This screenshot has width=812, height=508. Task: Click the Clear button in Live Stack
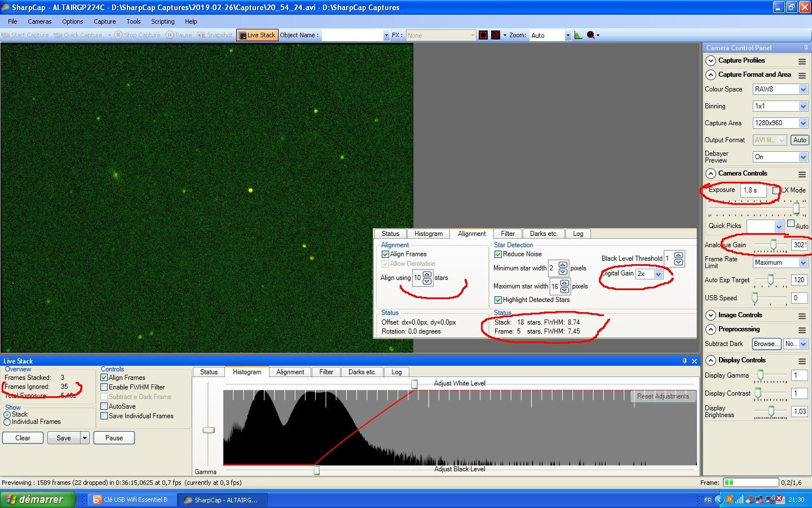pyautogui.click(x=23, y=438)
